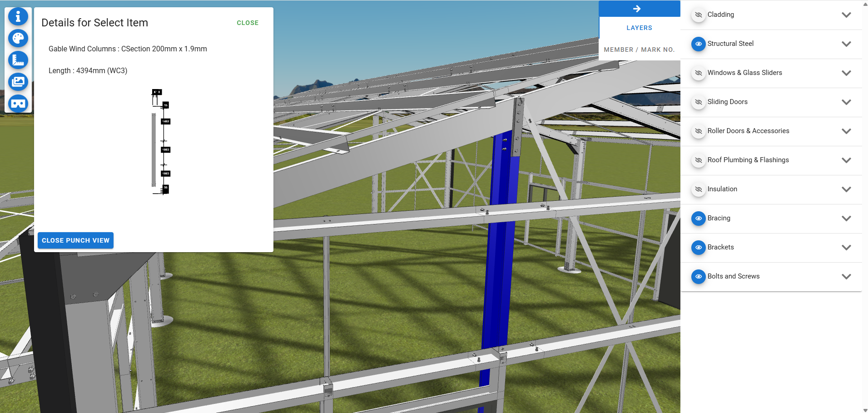Click the punch diagram thumbnail

click(161, 142)
